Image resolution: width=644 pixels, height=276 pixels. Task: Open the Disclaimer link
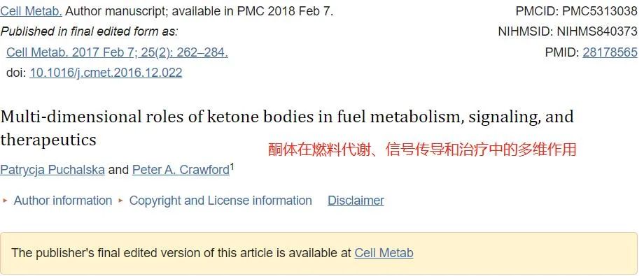(356, 201)
